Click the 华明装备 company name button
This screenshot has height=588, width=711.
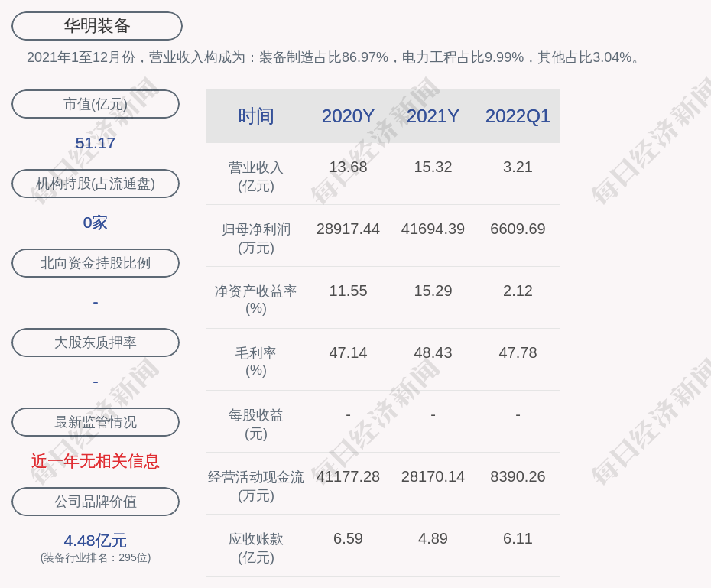click(97, 26)
